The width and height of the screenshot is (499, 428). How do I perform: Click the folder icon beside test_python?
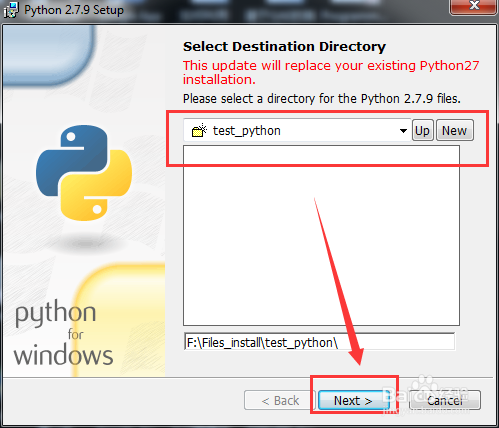coord(199,131)
